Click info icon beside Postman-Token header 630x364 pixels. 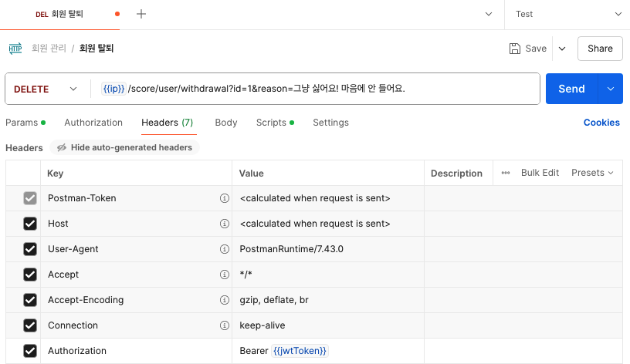click(x=225, y=198)
